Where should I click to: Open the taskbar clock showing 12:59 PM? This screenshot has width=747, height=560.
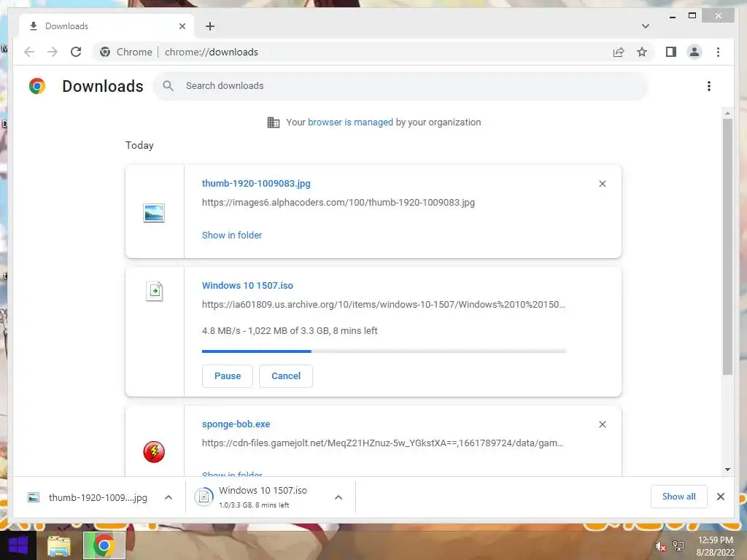click(x=715, y=546)
